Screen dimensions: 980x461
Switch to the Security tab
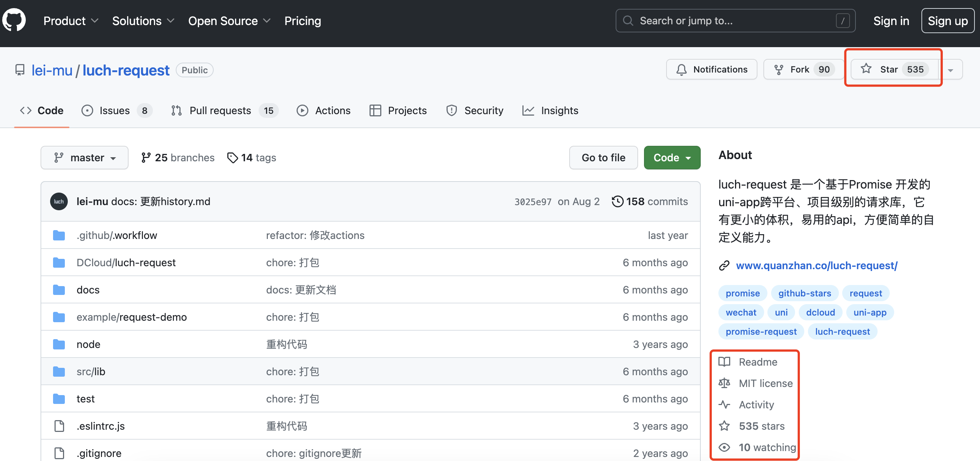[475, 110]
